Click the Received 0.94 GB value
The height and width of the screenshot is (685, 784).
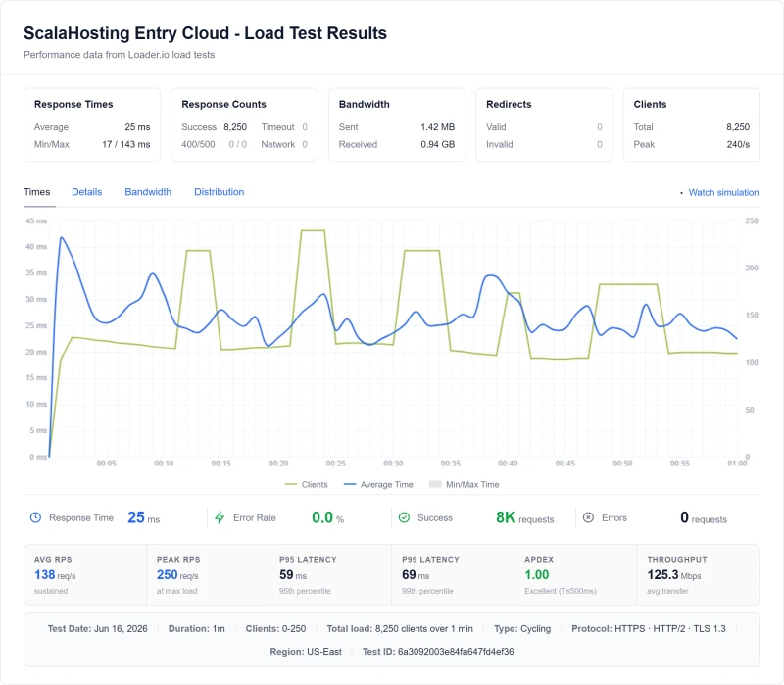(x=437, y=144)
